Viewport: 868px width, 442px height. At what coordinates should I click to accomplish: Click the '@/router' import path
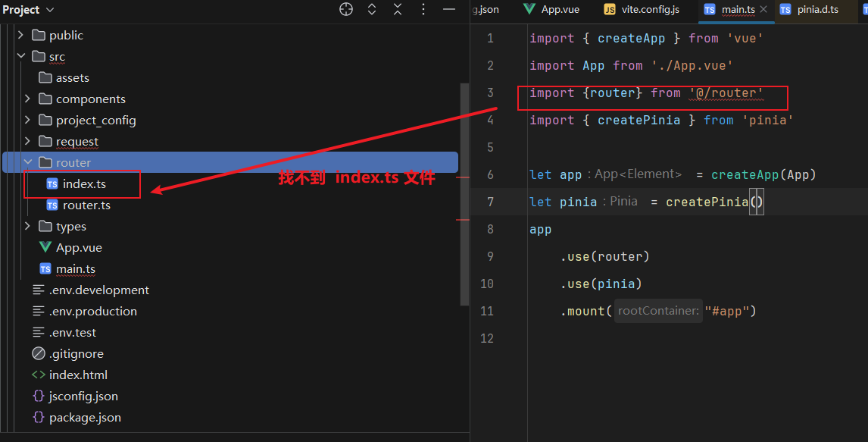coord(726,93)
